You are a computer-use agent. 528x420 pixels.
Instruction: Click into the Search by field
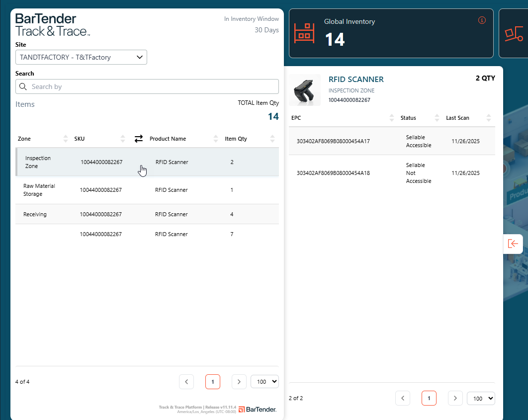[x=147, y=86]
